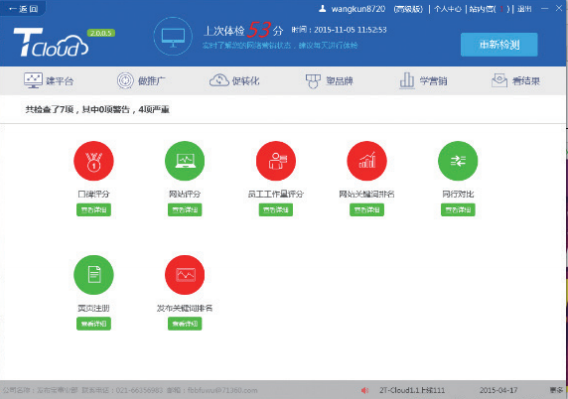Open the red 员工工作量评分 icon
568x399 pixels.
pos(276,161)
